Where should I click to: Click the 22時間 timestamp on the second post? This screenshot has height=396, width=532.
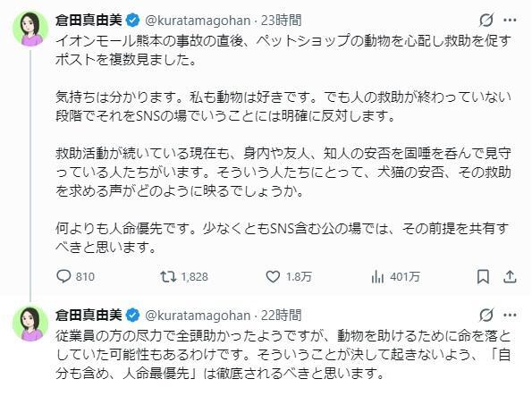coord(282,316)
